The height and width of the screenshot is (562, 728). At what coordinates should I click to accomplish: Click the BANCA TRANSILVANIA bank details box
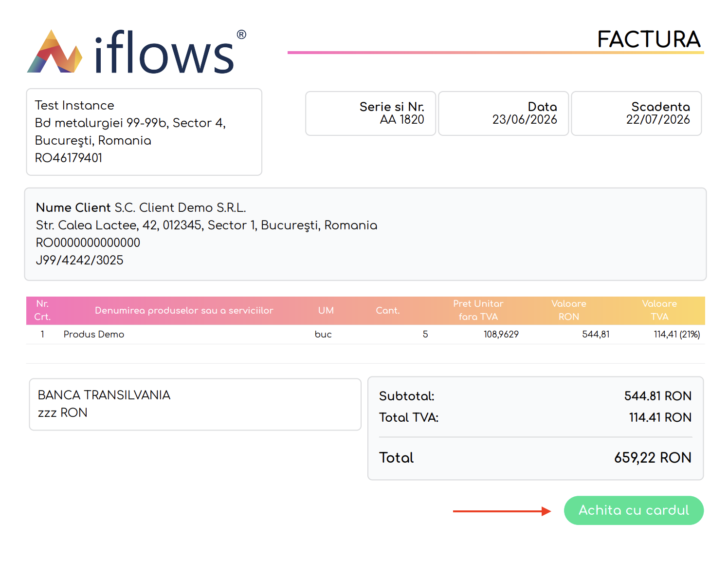pos(195,404)
